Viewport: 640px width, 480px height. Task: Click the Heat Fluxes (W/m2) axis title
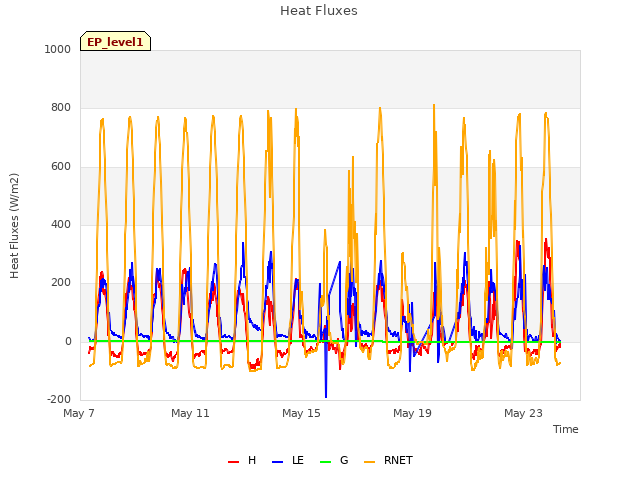[x=14, y=226]
